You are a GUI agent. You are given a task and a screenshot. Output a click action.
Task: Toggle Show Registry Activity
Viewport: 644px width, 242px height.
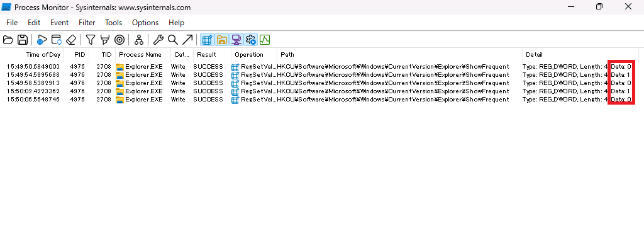tap(207, 40)
